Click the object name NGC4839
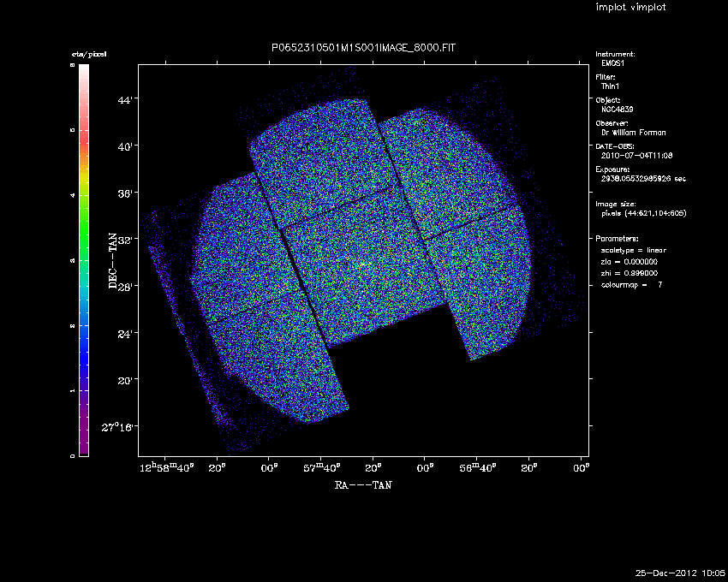Image resolution: width=728 pixels, height=582 pixels. tap(617, 110)
